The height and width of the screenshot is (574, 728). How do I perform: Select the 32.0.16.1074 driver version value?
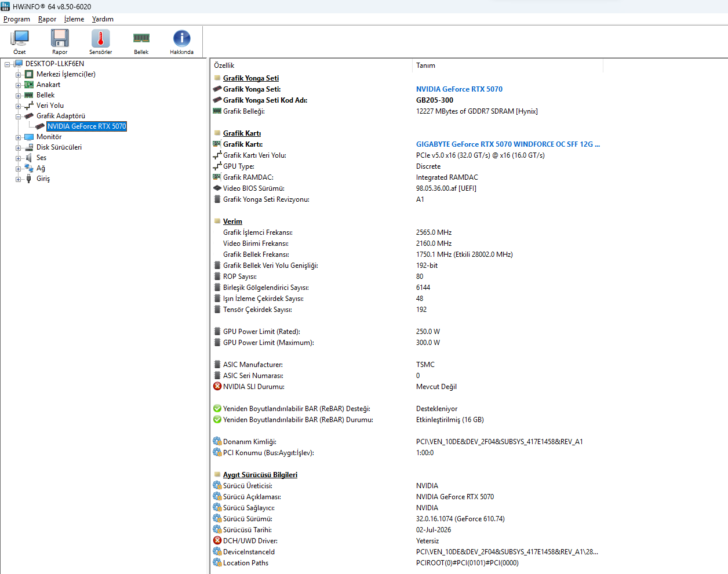pyautogui.click(x=460, y=519)
